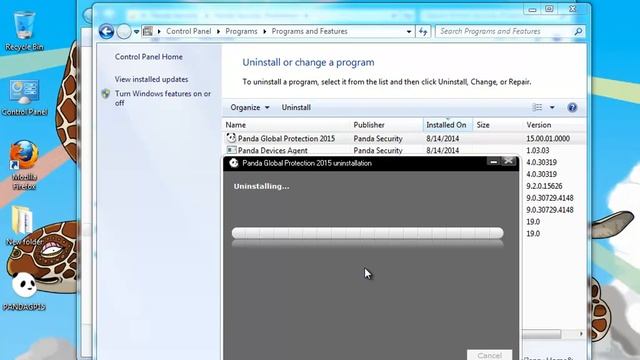The image size is (640, 360).
Task: Close the Panda uninstallation dialog
Action: 509,162
